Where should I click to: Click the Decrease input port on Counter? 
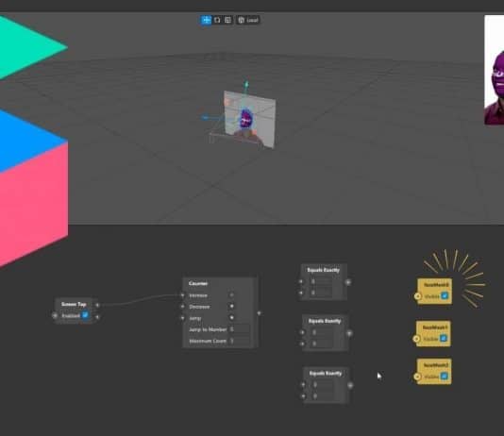[x=182, y=307]
